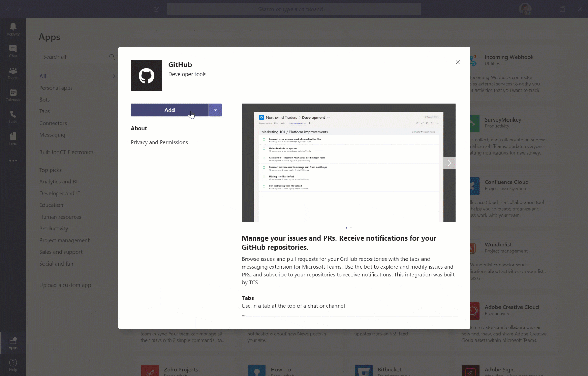Open Files in the left rail
The width and height of the screenshot is (588, 376).
click(13, 139)
